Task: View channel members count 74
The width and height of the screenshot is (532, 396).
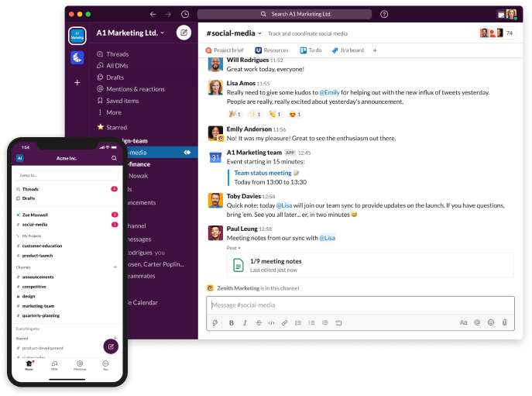Action: (497, 33)
